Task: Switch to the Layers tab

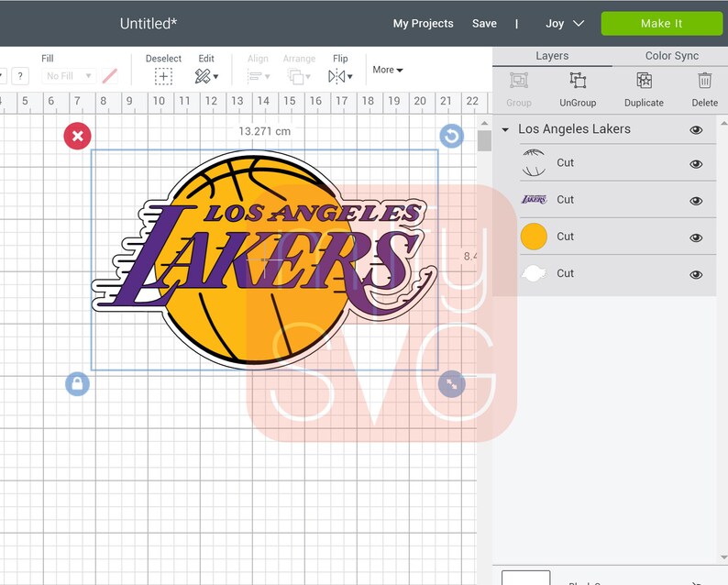Action: click(552, 56)
